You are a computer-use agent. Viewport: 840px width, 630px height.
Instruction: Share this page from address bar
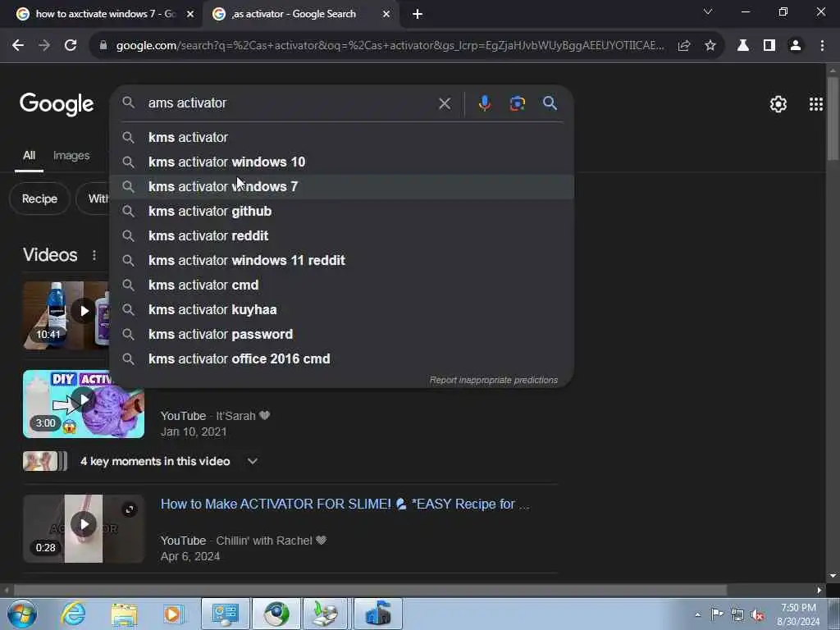(683, 46)
